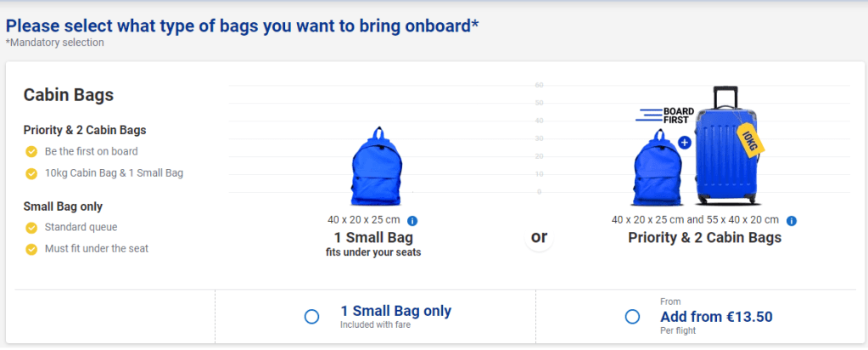The height and width of the screenshot is (350, 868).
Task: Click the Add from €13.50 price text
Action: (x=716, y=317)
